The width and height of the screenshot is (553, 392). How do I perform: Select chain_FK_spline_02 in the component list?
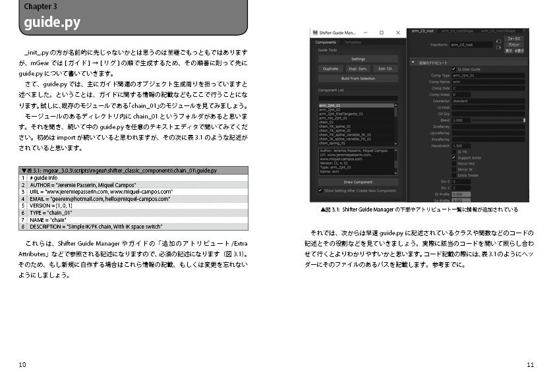tap(356, 131)
